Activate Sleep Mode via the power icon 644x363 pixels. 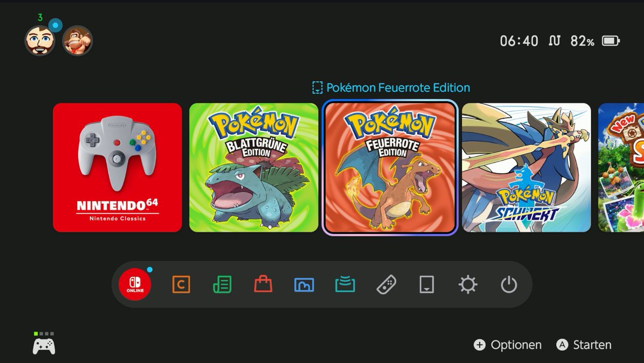[x=508, y=285]
